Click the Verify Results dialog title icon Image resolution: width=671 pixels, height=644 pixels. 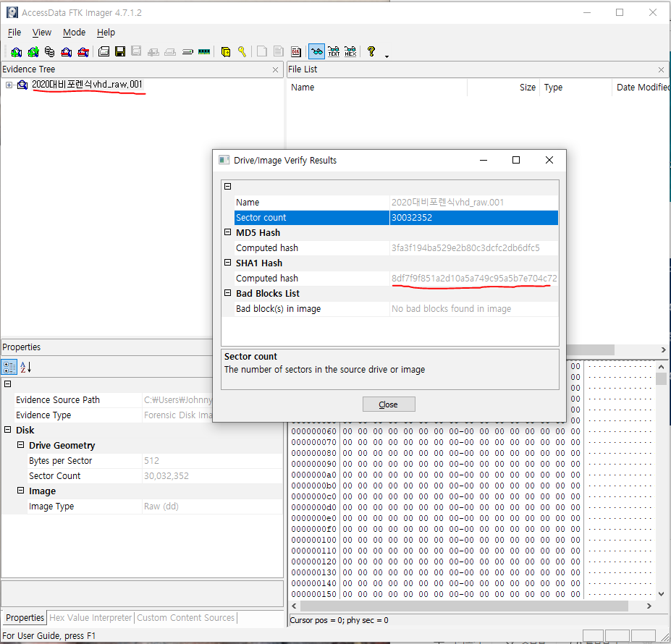(224, 160)
